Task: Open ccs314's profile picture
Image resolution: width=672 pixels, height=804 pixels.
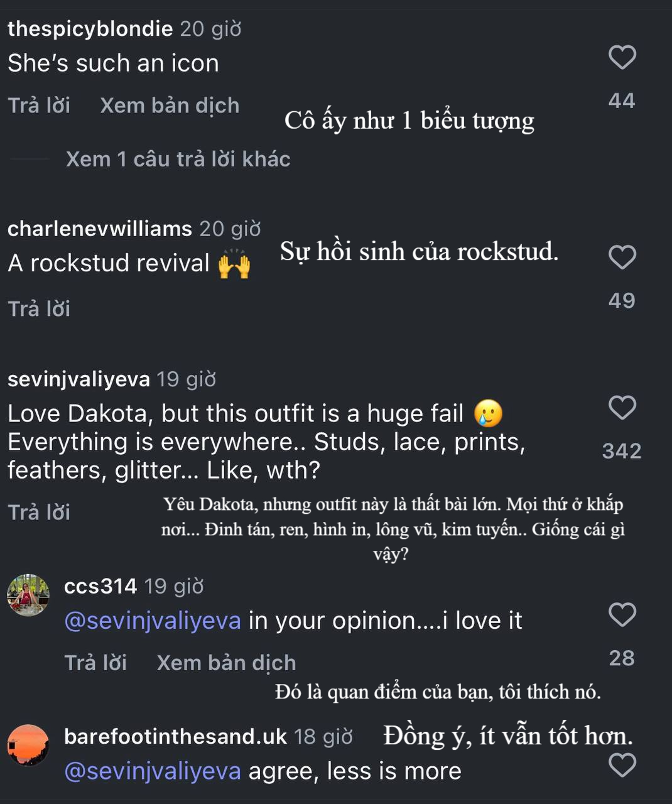Action: tap(28, 594)
